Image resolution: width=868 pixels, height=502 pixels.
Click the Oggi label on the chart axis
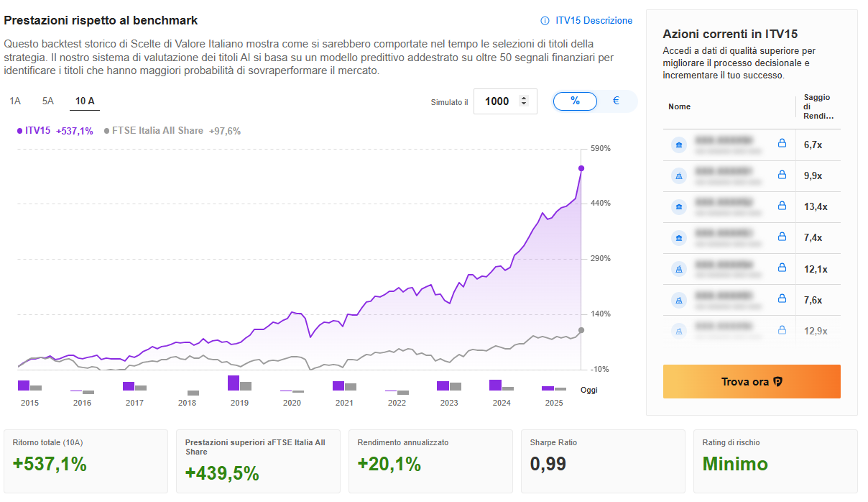pos(588,390)
